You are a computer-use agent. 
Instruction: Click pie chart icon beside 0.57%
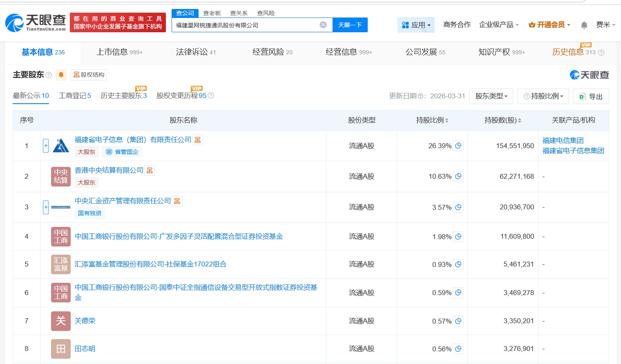point(458,321)
